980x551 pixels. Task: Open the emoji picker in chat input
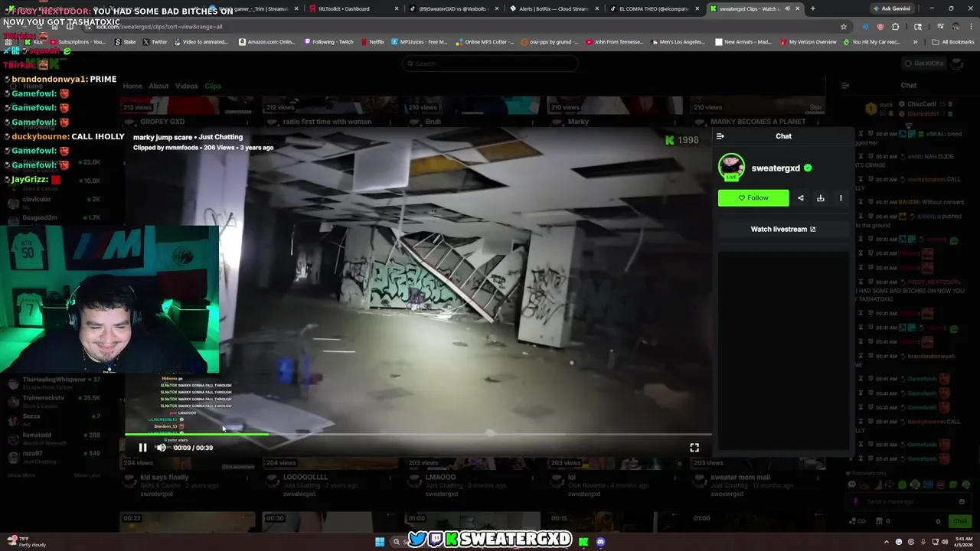click(x=962, y=502)
